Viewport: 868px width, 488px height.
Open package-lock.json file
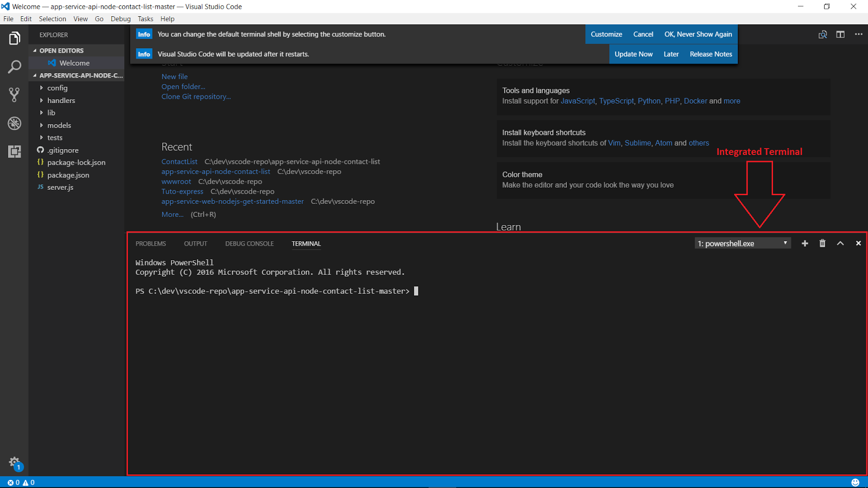76,163
